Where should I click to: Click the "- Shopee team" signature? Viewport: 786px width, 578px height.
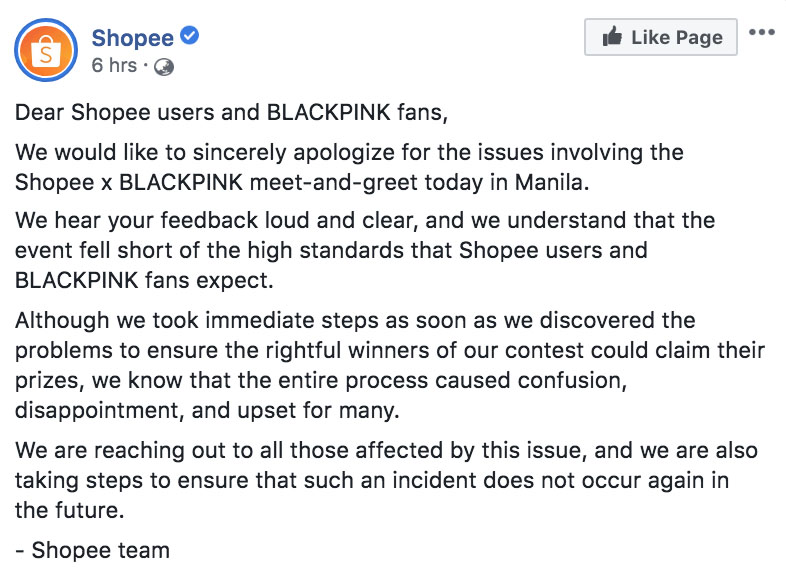coord(92,550)
